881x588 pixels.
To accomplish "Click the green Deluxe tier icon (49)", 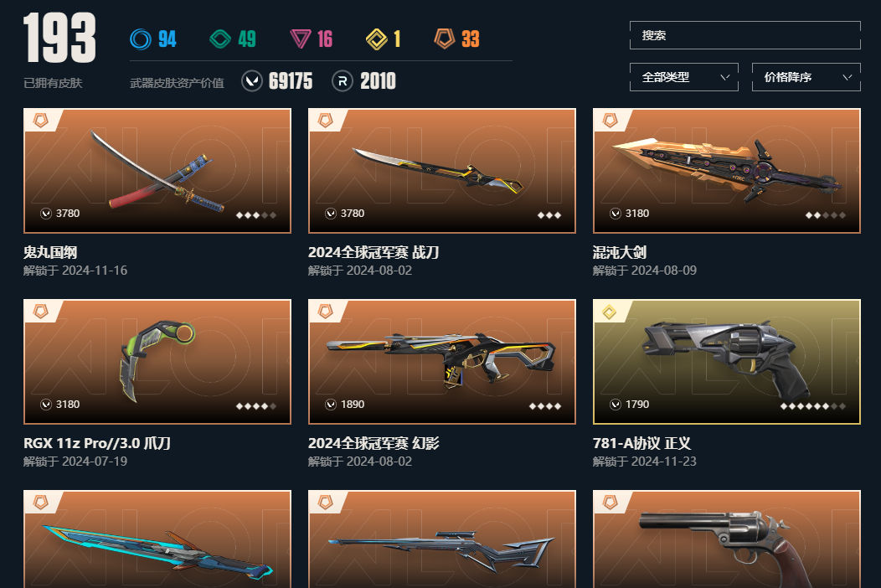I will pyautogui.click(x=220, y=39).
